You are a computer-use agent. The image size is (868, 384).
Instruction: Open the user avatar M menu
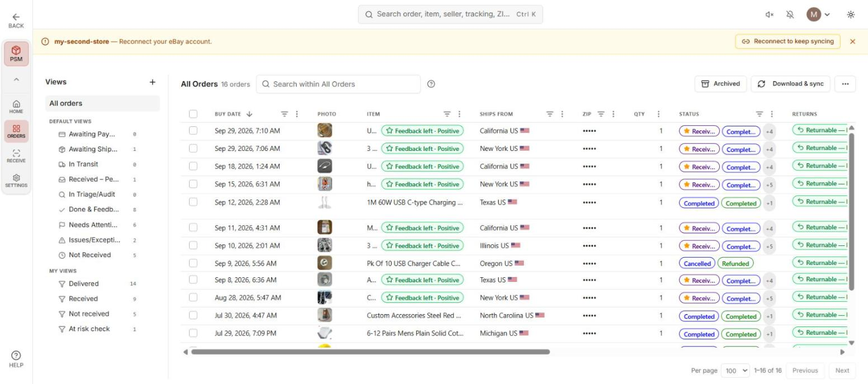coord(818,15)
